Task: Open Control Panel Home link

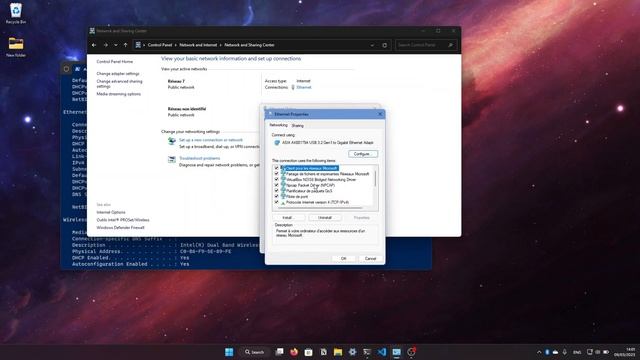Action: tap(114, 62)
